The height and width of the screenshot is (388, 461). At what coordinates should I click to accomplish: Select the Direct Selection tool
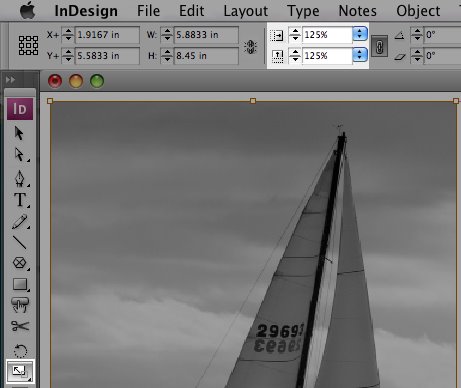pyautogui.click(x=20, y=155)
